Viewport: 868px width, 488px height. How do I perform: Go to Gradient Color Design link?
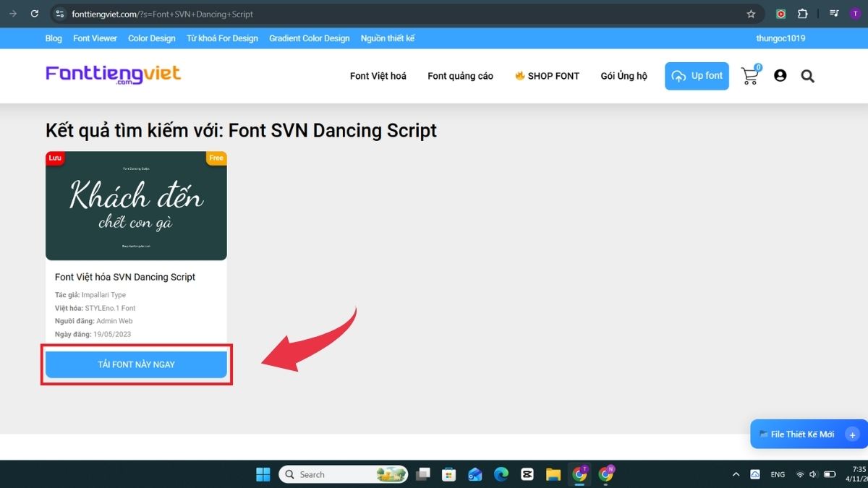tap(309, 38)
